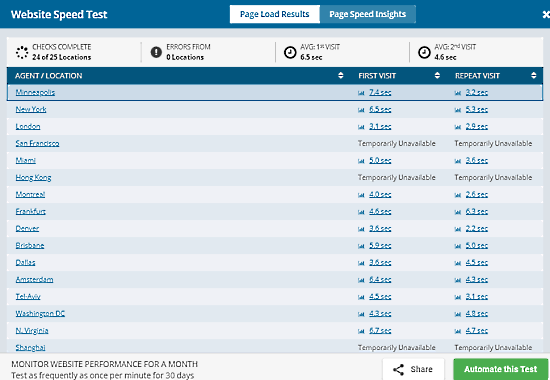Click the Automate this Test button
This screenshot has width=550, height=380.
tap(501, 369)
